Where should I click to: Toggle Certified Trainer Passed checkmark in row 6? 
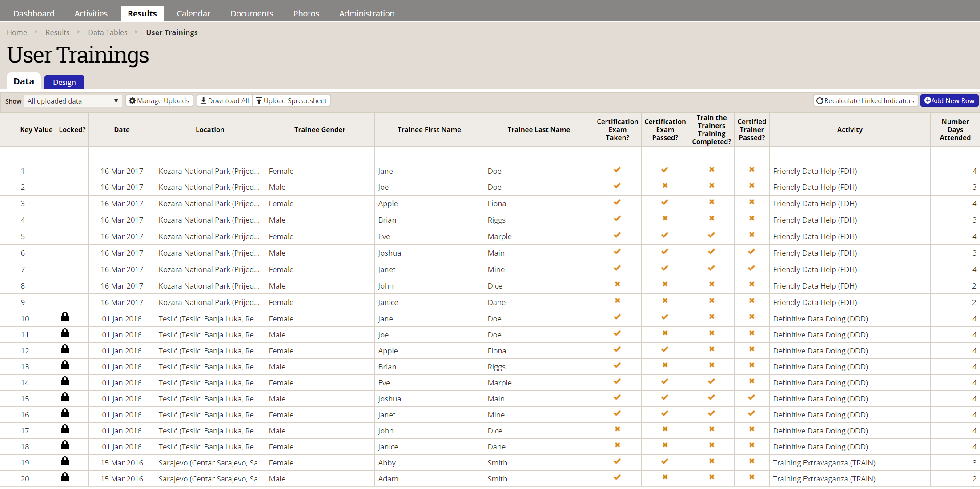pyautogui.click(x=751, y=252)
